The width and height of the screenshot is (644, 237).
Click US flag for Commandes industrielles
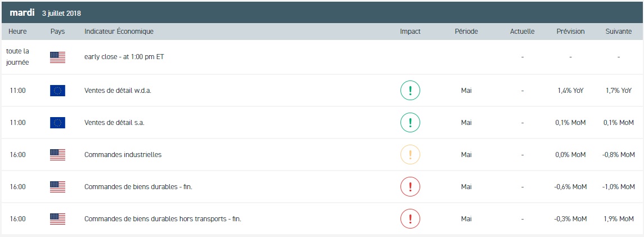(57, 155)
